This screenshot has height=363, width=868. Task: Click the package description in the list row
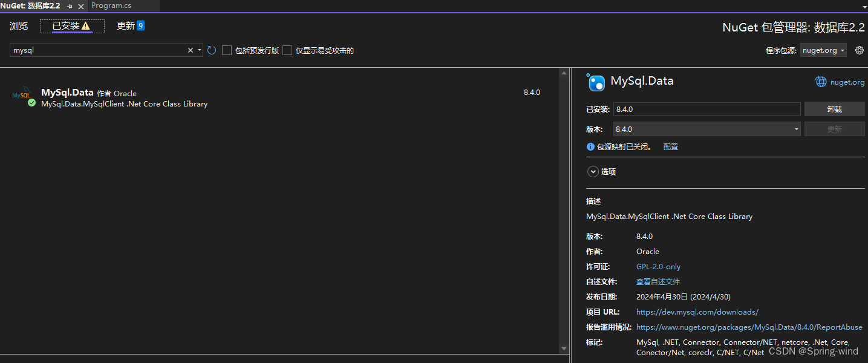click(124, 104)
